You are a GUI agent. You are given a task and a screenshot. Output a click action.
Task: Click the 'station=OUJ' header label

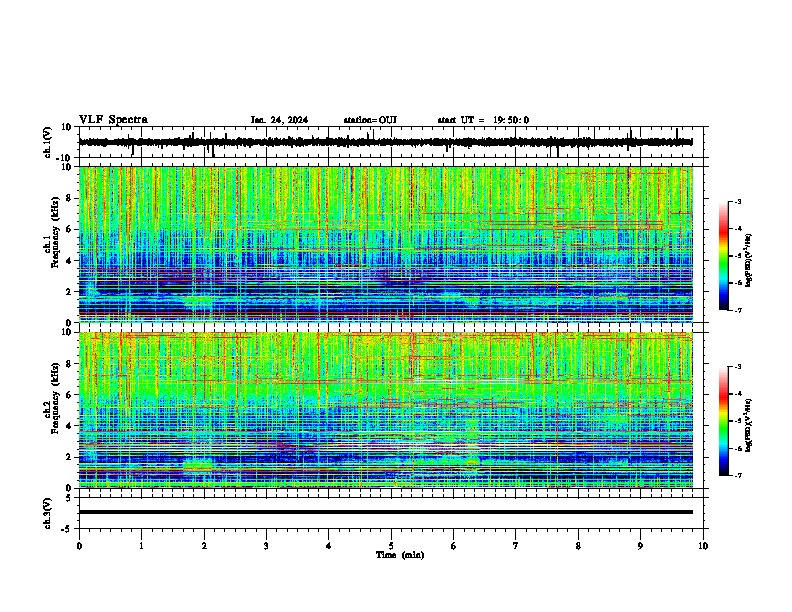tap(370, 120)
